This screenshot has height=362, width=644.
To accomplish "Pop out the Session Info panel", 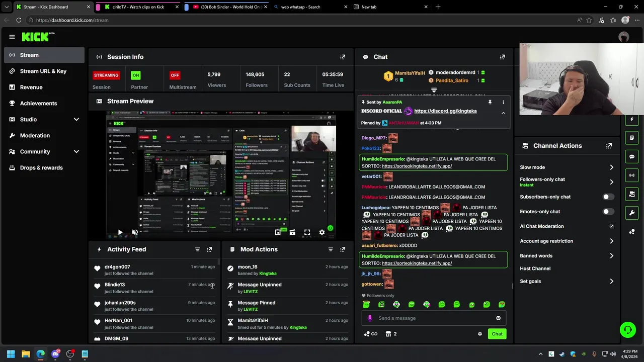I will coord(343,57).
